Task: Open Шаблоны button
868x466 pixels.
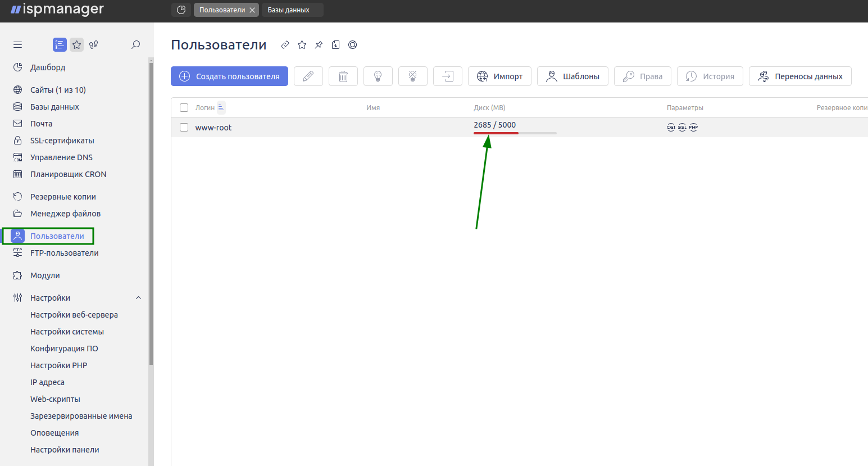Action: pyautogui.click(x=572, y=76)
